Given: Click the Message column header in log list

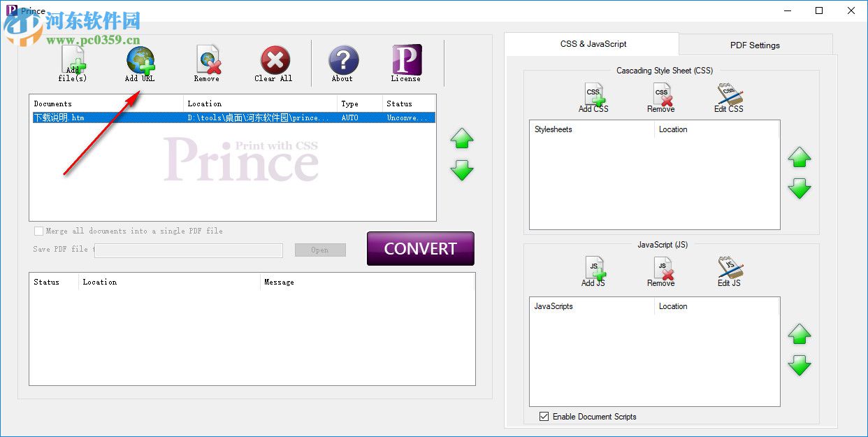Looking at the screenshot, I should [367, 282].
